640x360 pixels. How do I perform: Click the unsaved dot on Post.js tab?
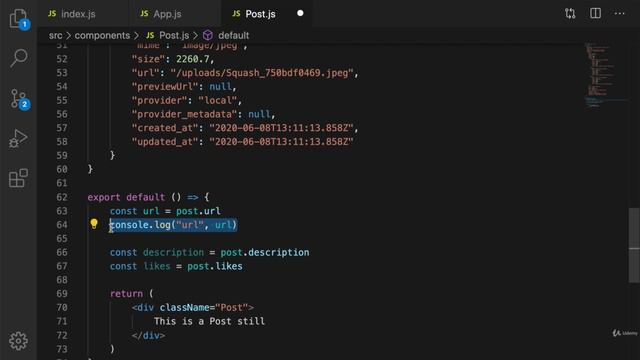300,13
